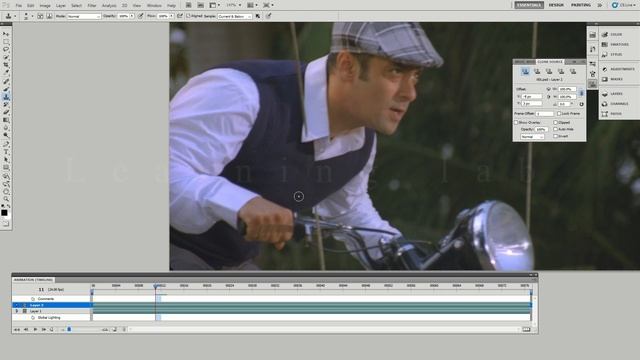Select third clone source stamp
Screen dimensions: 640x360
[549, 71]
